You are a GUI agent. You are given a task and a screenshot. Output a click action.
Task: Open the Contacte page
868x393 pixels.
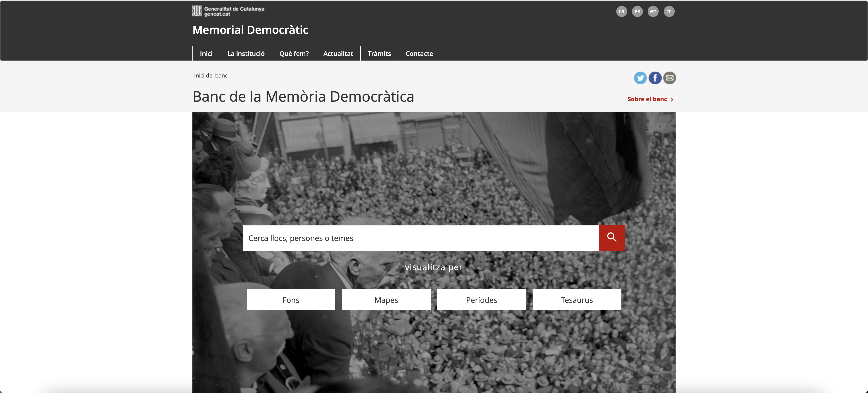coord(419,53)
